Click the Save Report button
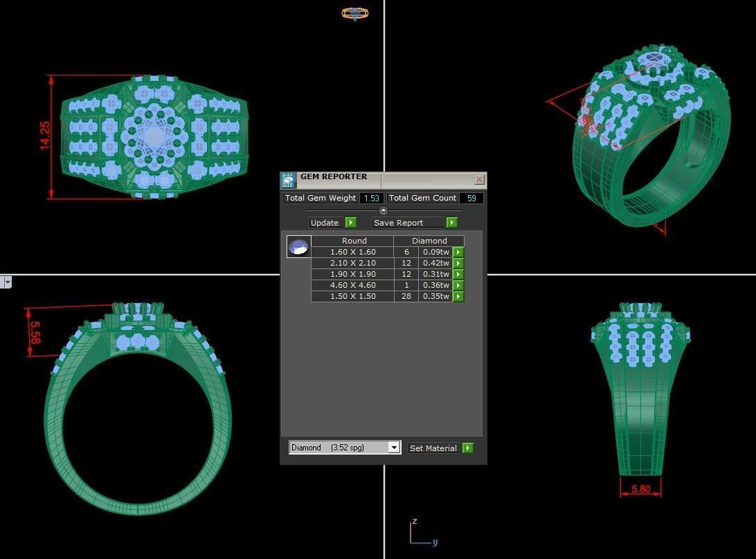 click(x=408, y=223)
